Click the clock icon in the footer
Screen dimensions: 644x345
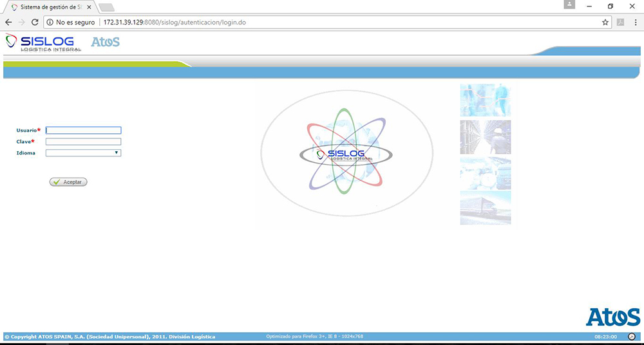pyautogui.click(x=632, y=337)
